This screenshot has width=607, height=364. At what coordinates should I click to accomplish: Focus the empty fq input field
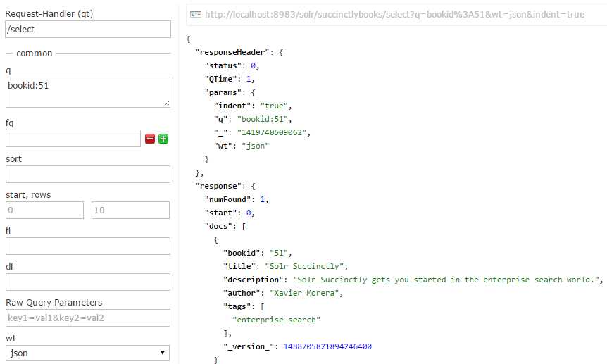tap(73, 139)
